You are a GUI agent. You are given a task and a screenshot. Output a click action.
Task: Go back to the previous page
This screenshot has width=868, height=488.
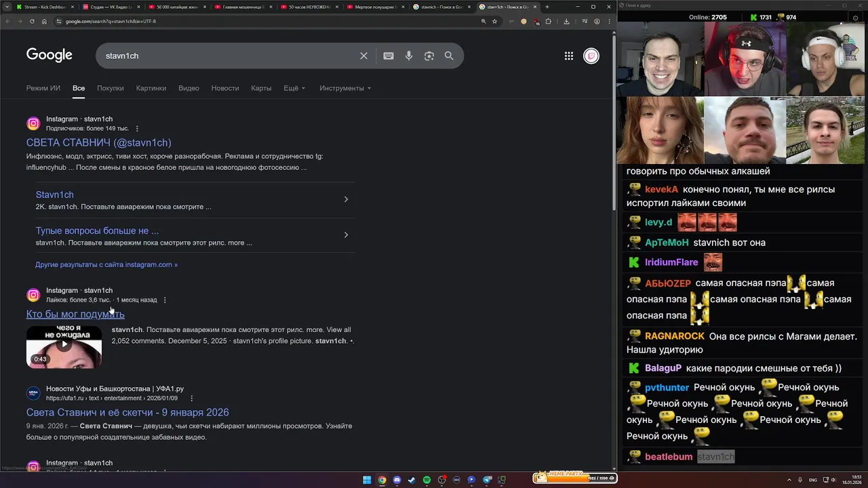7,21
